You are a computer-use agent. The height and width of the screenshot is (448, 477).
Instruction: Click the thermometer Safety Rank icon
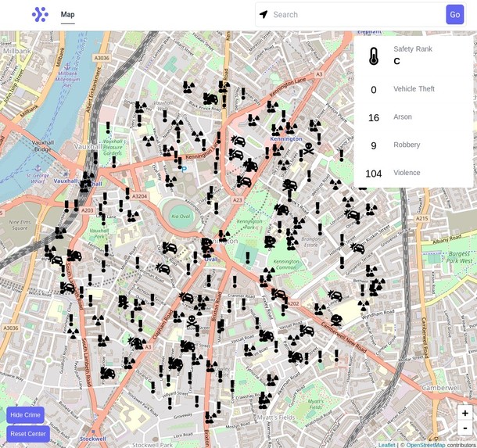click(x=374, y=56)
